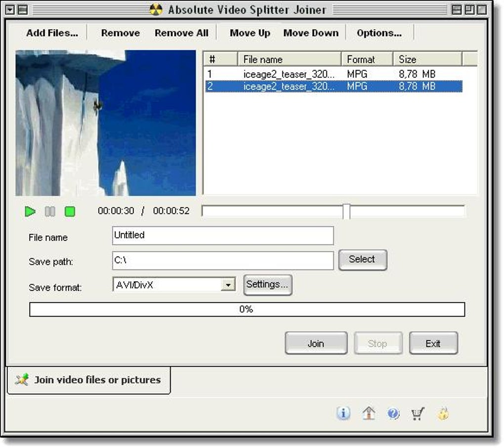The image size is (504, 448).
Task: Sort by the File name column header
Action: pyautogui.click(x=289, y=59)
